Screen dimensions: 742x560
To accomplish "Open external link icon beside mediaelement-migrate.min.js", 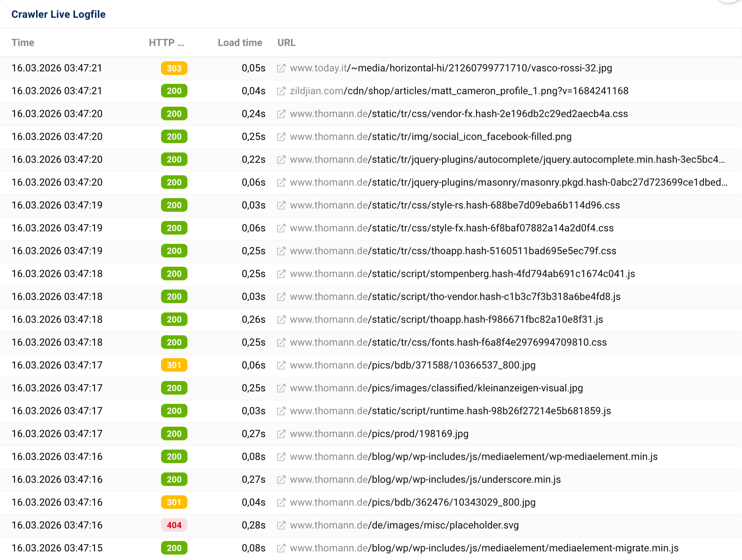I will [x=282, y=548].
